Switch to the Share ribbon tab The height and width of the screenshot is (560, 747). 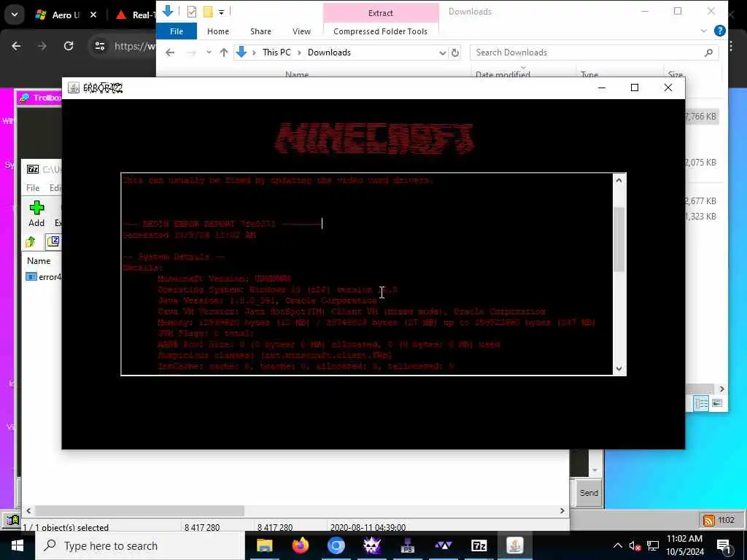coord(260,31)
